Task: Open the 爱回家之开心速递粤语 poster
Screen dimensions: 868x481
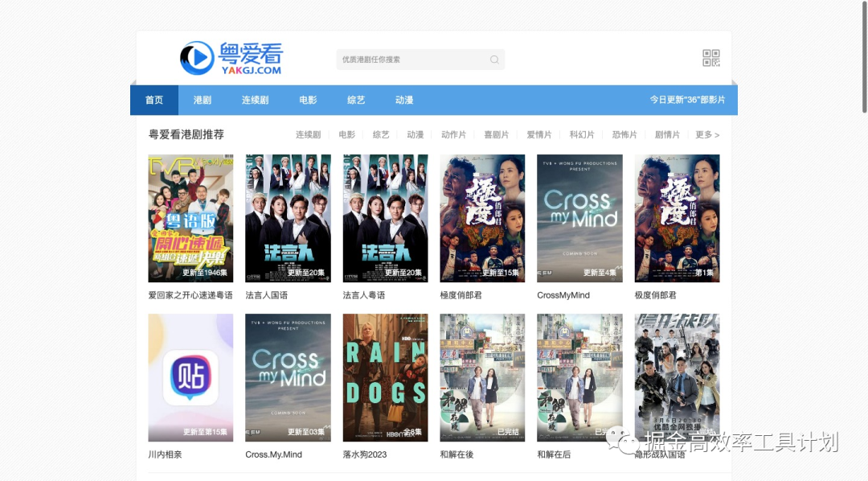Action: 191,218
